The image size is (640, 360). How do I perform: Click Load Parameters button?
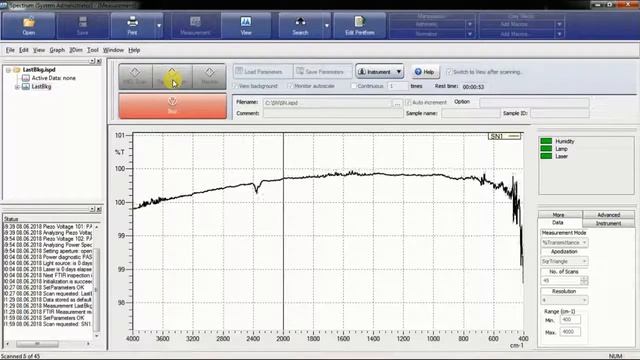[263, 71]
